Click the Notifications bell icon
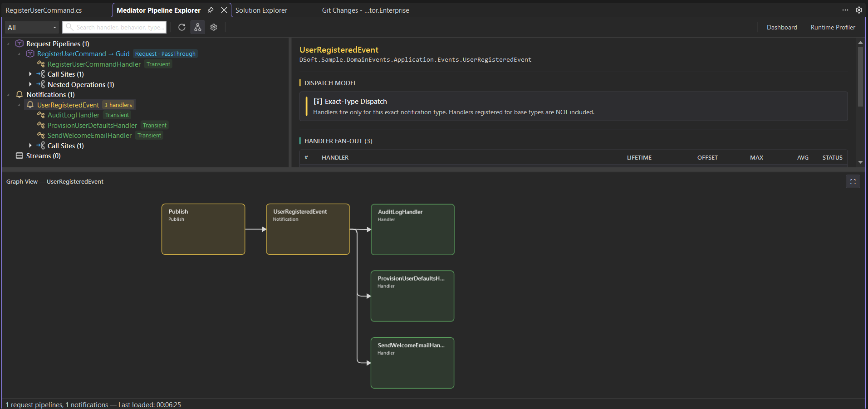The height and width of the screenshot is (409, 868). click(x=20, y=94)
